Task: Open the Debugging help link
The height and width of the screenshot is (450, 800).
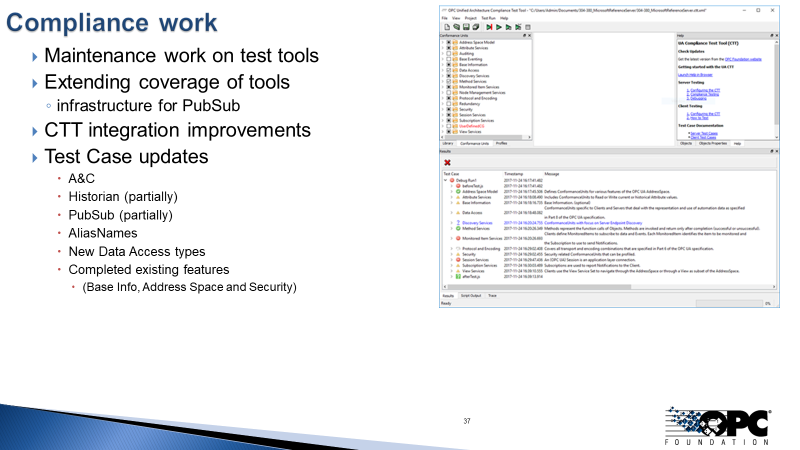Action: (x=698, y=98)
